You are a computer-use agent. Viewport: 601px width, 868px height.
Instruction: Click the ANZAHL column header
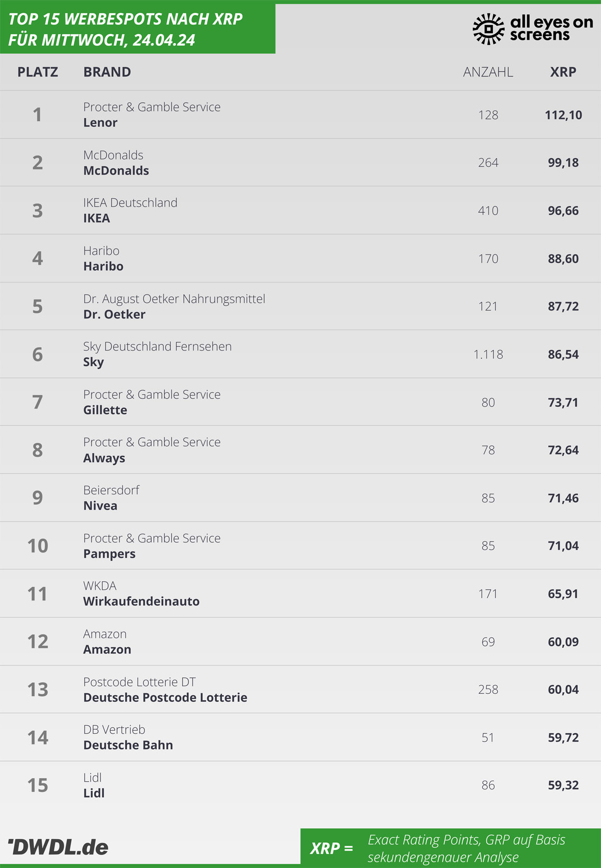pos(488,72)
